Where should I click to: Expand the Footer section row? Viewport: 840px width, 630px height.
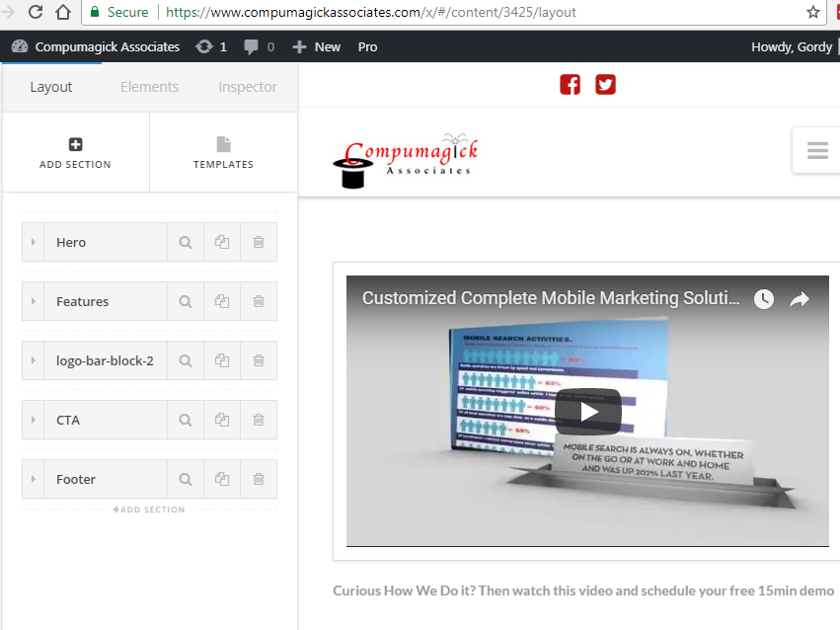pos(34,479)
